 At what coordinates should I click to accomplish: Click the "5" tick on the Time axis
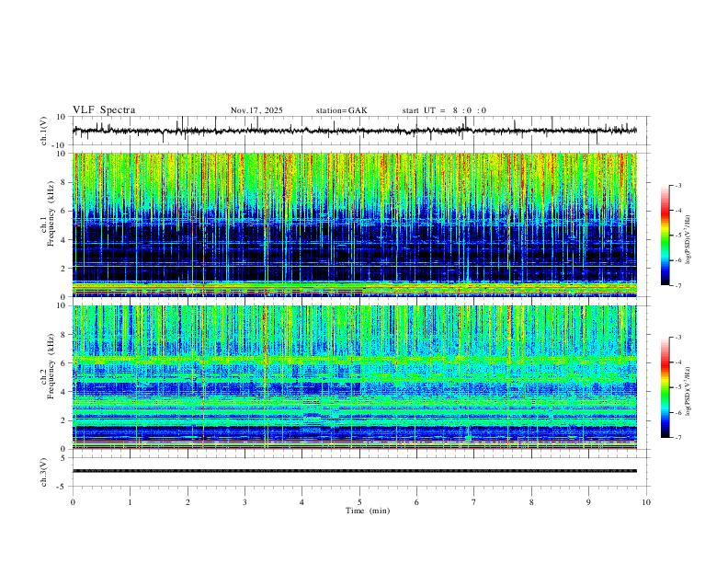pyautogui.click(x=359, y=502)
